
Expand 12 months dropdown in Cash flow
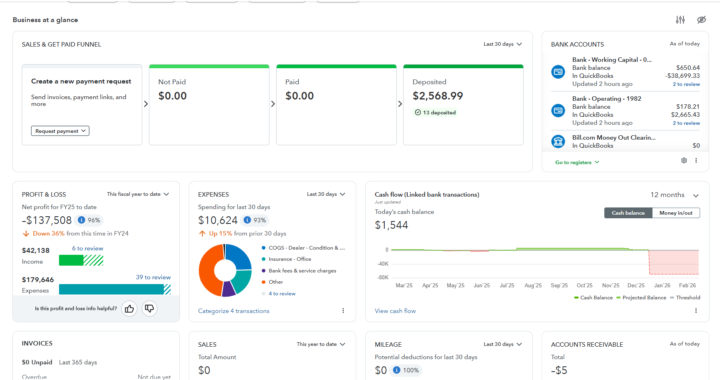pos(674,195)
